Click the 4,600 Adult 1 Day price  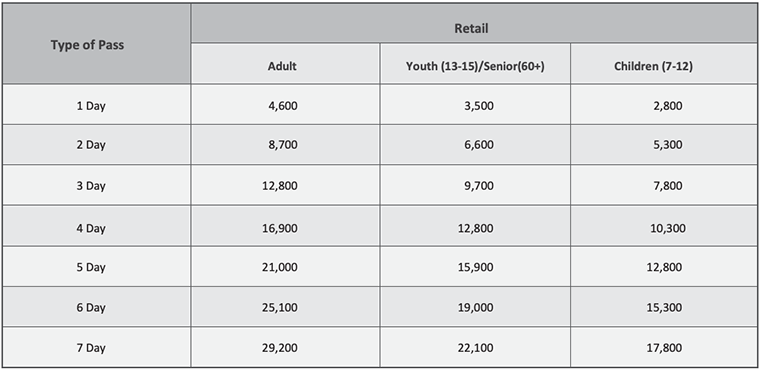pyautogui.click(x=283, y=105)
